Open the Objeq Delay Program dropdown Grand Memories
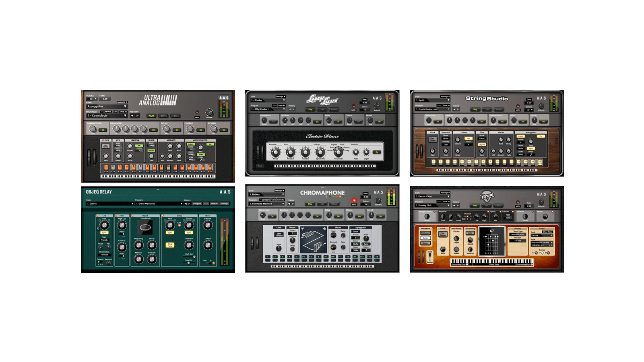The image size is (644, 362). point(159,204)
